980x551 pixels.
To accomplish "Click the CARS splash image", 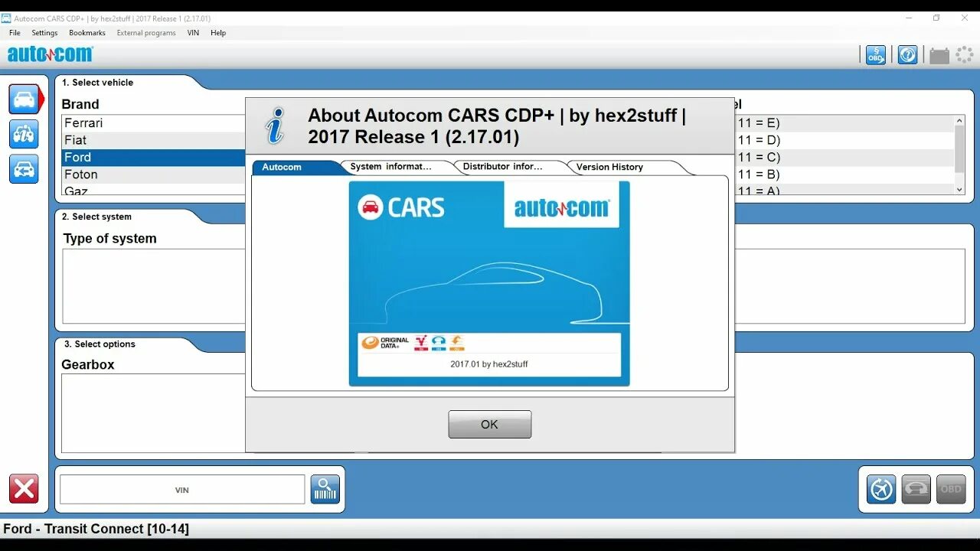I will coord(489,283).
